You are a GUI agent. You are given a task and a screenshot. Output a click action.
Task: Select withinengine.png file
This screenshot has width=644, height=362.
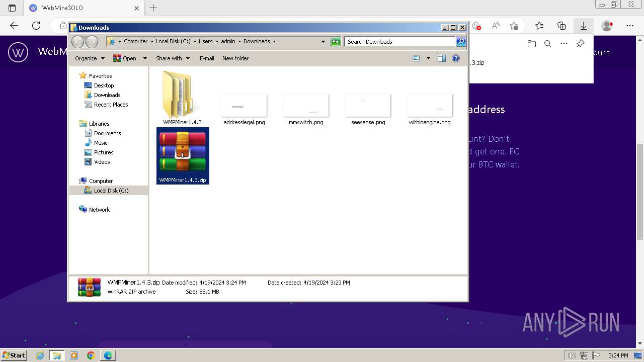point(430,109)
